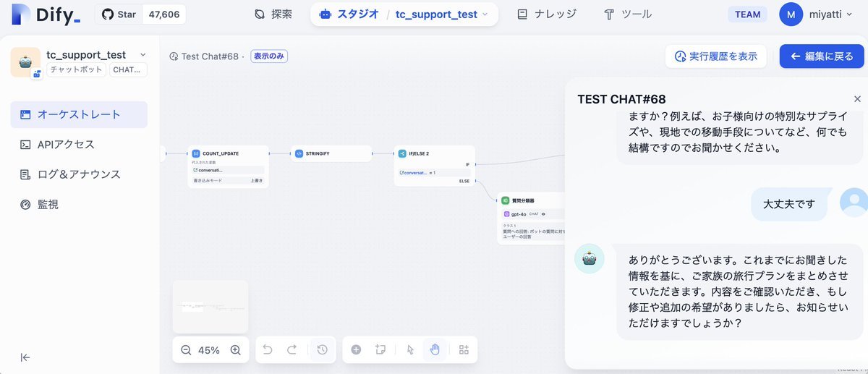Click 編集に戻る button
This screenshot has width=868, height=374.
pos(822,56)
